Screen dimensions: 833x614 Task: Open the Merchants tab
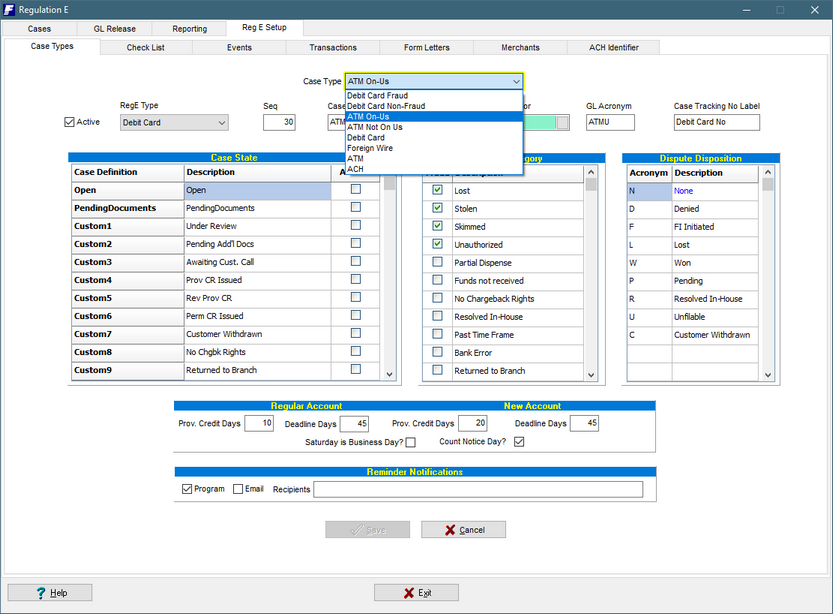520,47
